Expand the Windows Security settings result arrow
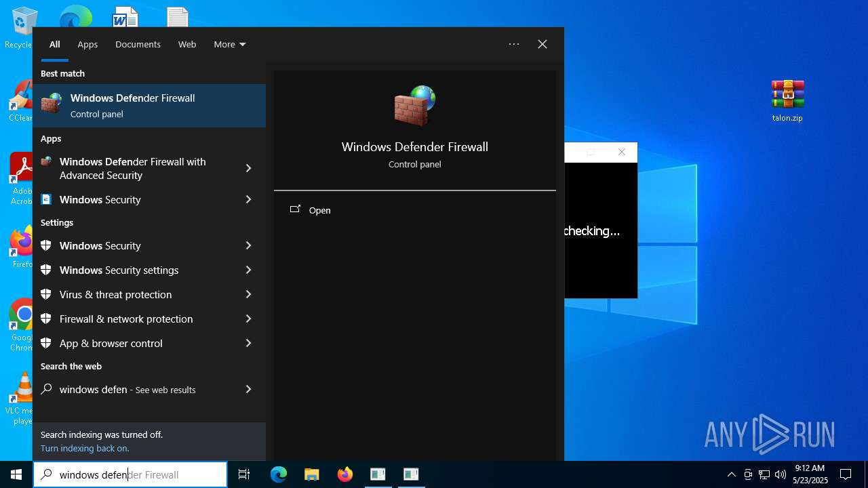The height and width of the screenshot is (488, 868). pos(248,270)
